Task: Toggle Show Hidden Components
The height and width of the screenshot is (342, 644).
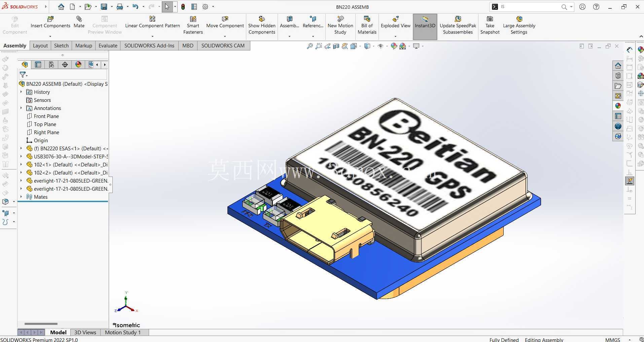Action: point(262,25)
